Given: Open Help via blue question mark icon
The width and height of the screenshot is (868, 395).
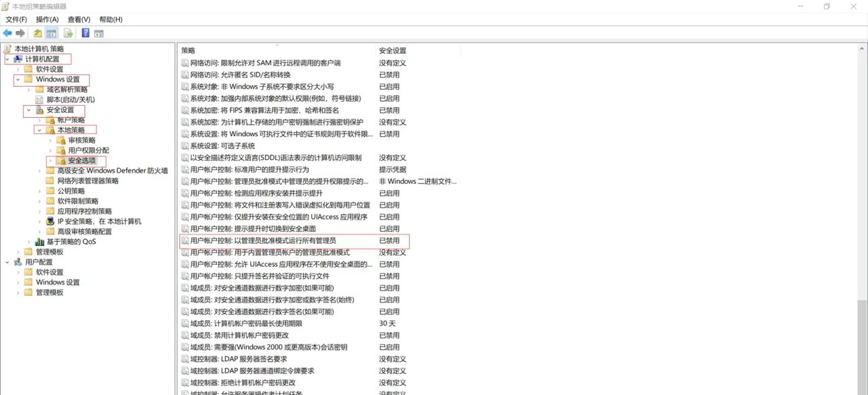Looking at the screenshot, I should point(86,33).
